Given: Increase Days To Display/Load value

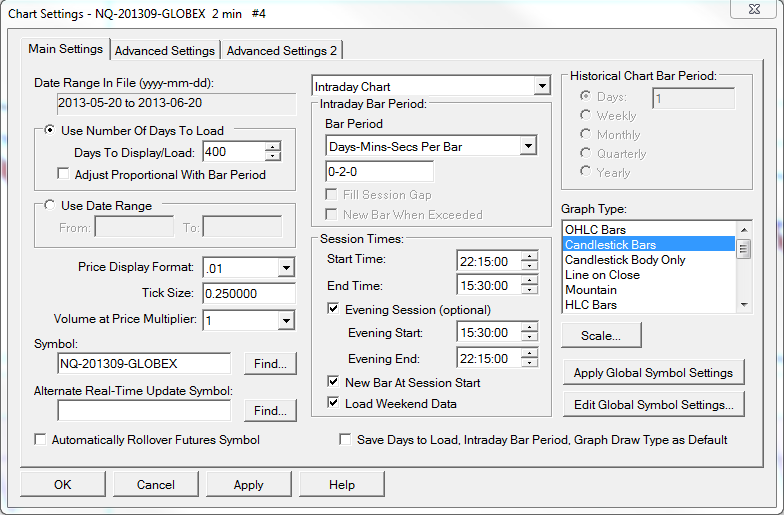Looking at the screenshot, I should (273, 147).
